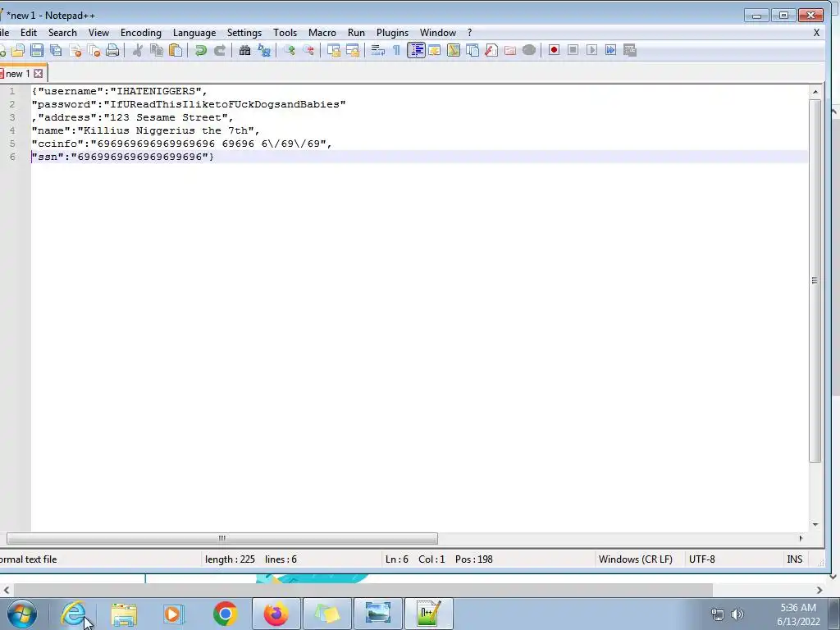The width and height of the screenshot is (840, 630).
Task: Click the Stop Recording macro icon
Action: 573,50
